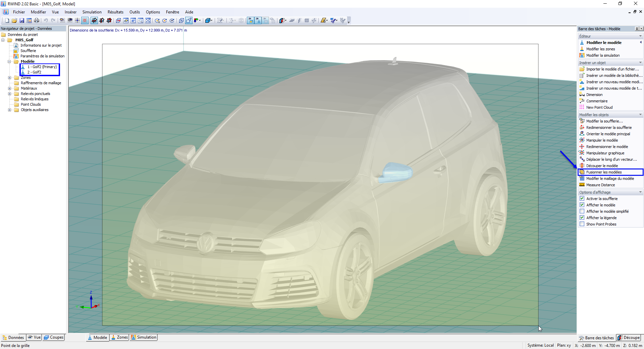Enable Afficher le modèle simplifié checkbox
644x349 pixels.
tap(582, 211)
